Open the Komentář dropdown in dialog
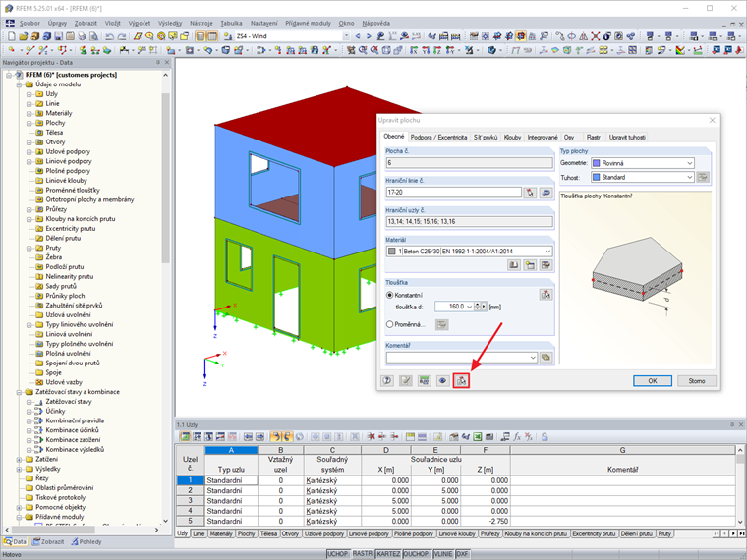747x560 pixels. [x=533, y=358]
